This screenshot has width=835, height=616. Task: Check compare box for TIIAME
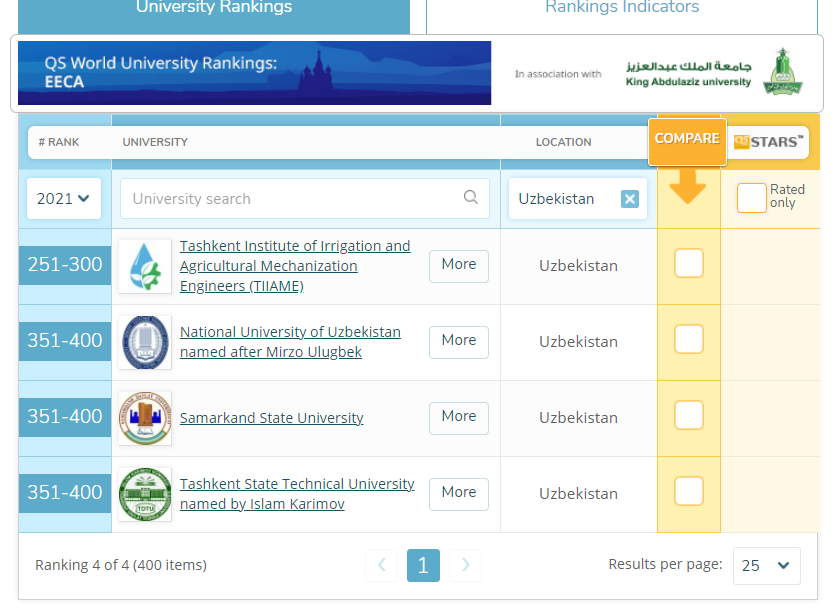tap(689, 264)
